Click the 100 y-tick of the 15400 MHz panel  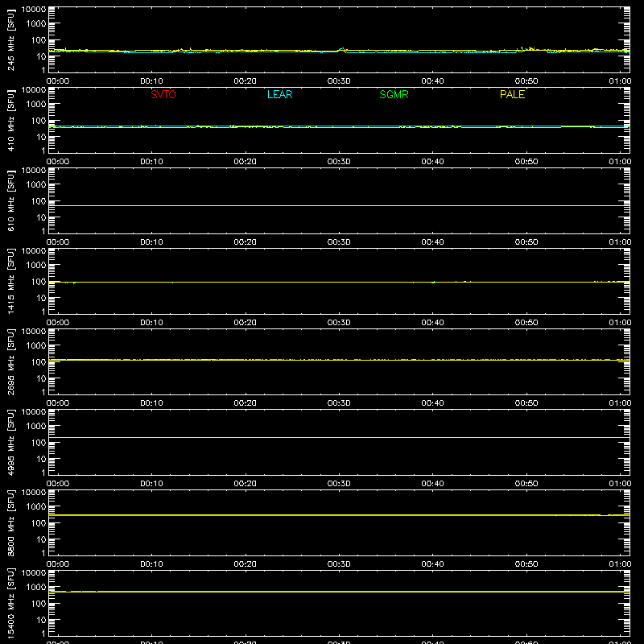click(39, 604)
